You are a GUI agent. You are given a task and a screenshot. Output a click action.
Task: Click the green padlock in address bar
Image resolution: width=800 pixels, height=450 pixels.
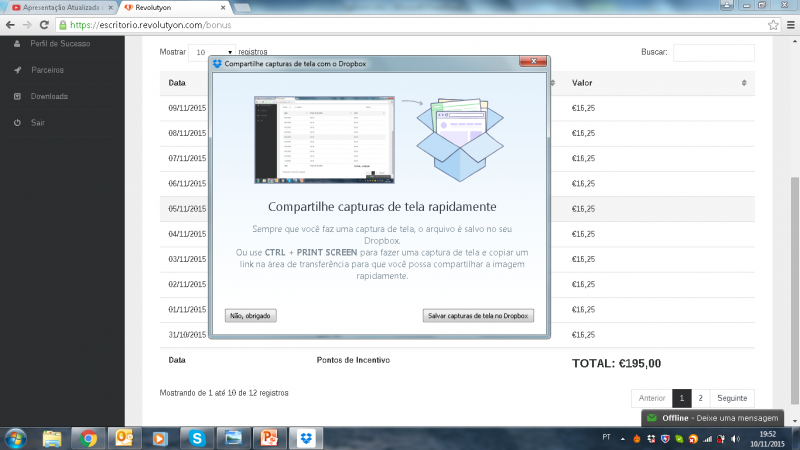63,24
